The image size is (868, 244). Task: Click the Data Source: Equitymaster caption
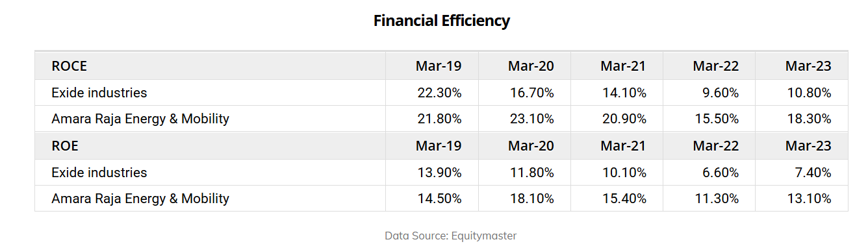coord(451,236)
